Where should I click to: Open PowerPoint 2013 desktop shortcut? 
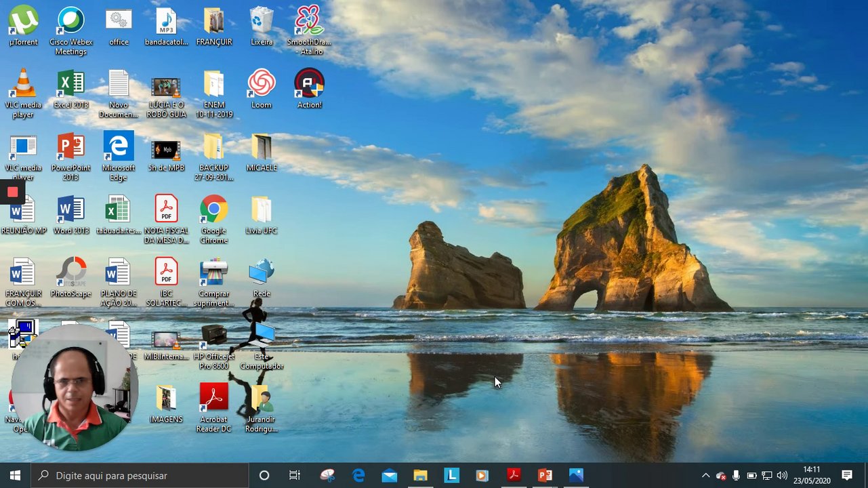[x=71, y=157]
